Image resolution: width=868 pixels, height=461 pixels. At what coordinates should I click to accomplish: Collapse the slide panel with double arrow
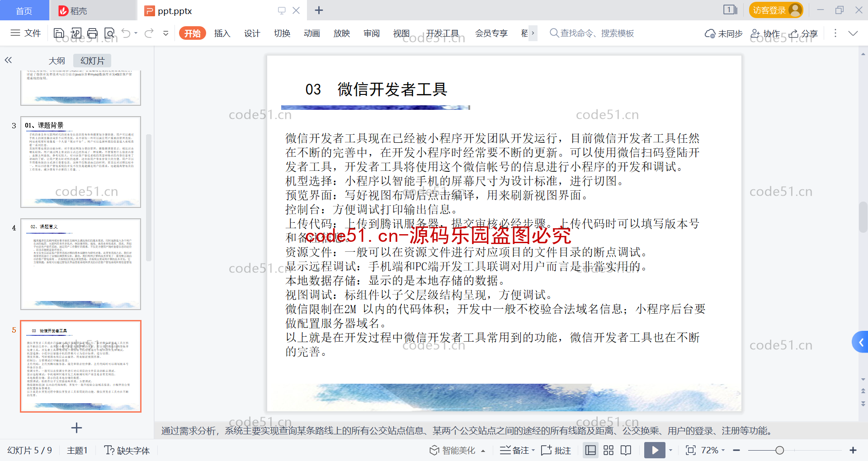pyautogui.click(x=8, y=60)
